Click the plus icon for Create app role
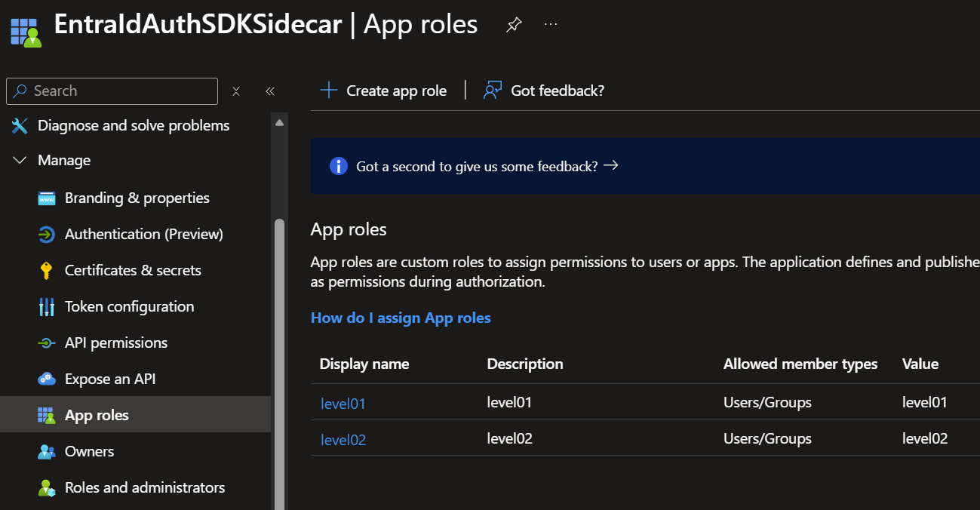The width and height of the screenshot is (980, 510). pos(329,91)
